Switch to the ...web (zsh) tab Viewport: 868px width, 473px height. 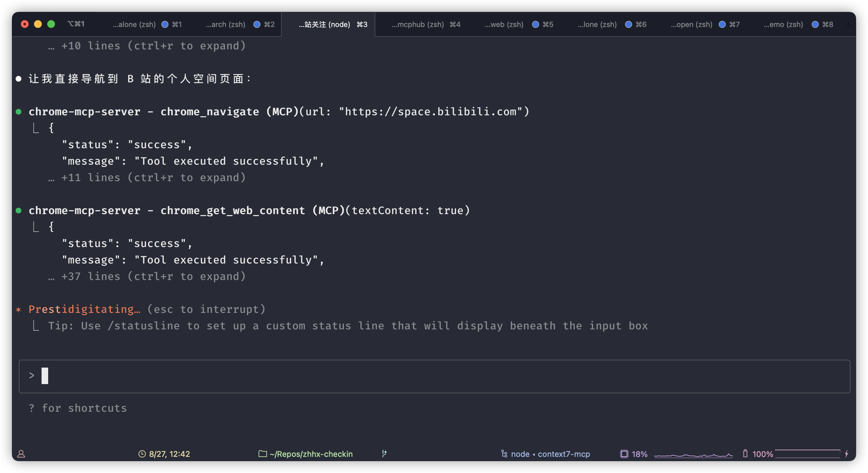tap(504, 24)
